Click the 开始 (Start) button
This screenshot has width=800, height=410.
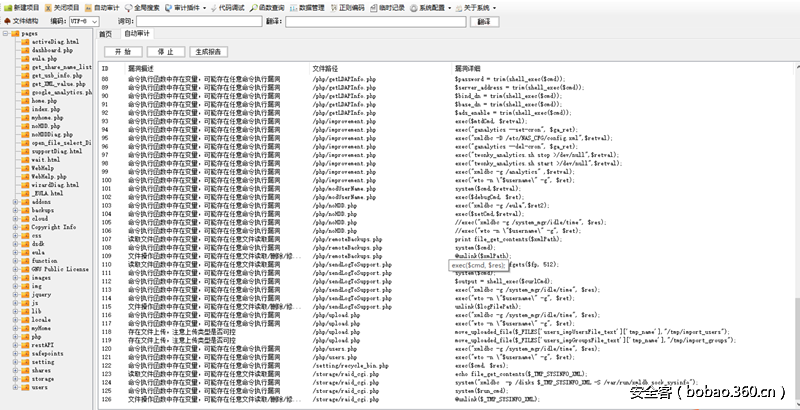click(x=123, y=51)
